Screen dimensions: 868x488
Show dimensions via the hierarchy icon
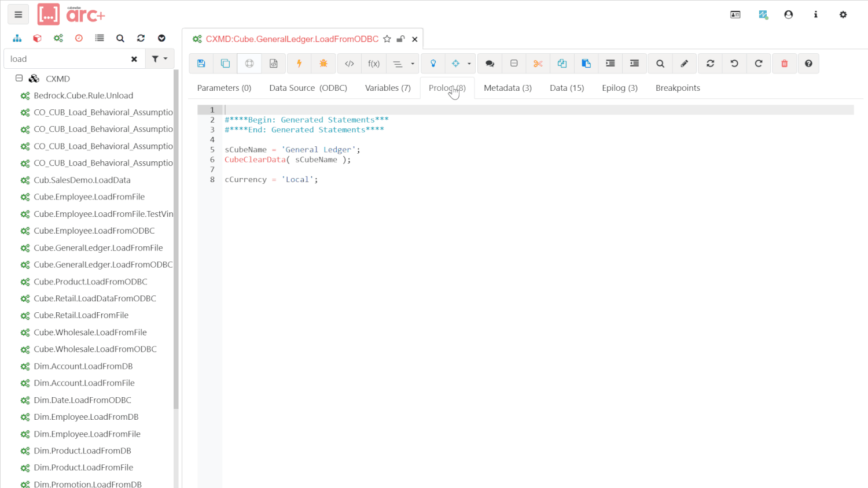17,38
